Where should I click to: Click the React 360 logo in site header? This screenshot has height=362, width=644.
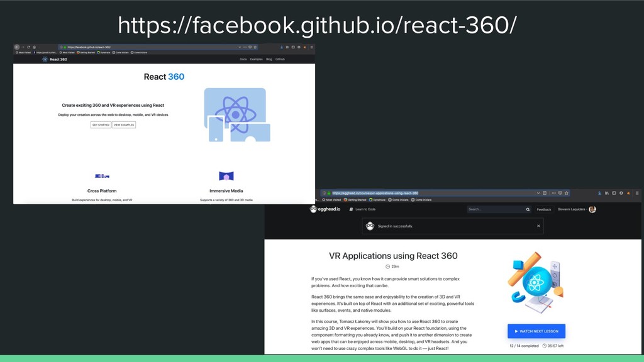(55, 59)
